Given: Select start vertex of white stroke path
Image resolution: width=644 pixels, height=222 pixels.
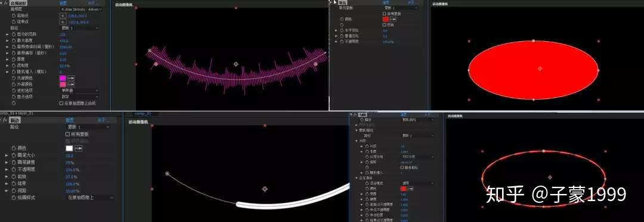Looking at the screenshot, I should pyautogui.click(x=167, y=174).
